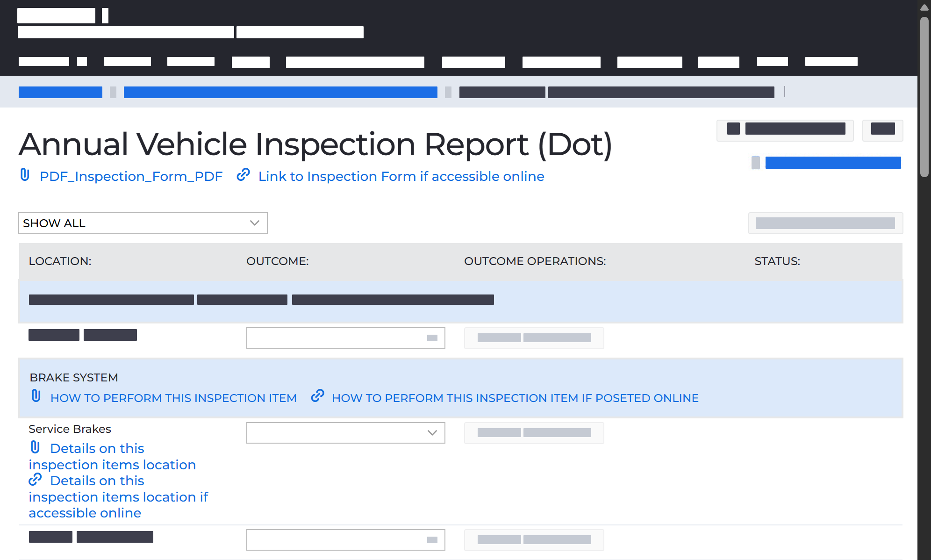Click the Service Brakes row label
Screen dimensions: 931x560
coord(70,429)
